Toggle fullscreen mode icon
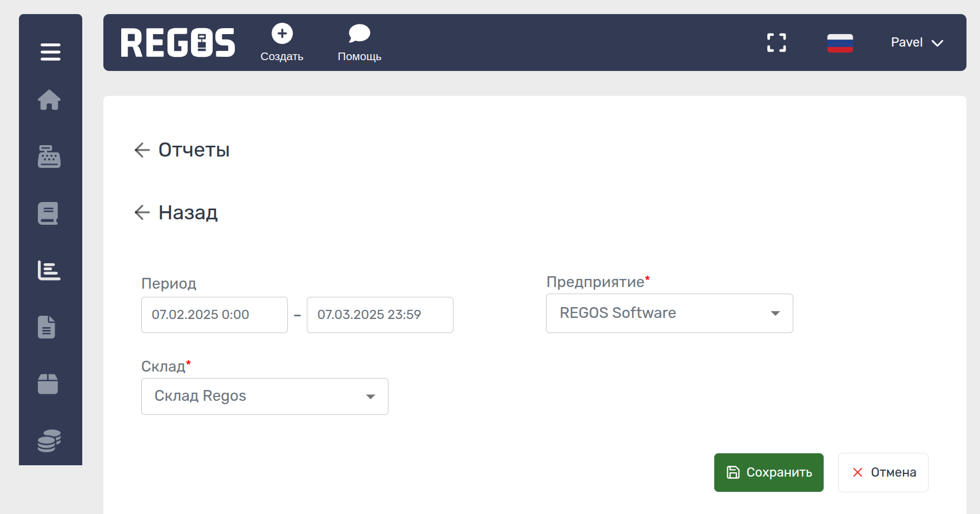This screenshot has width=980, height=514. [x=777, y=43]
